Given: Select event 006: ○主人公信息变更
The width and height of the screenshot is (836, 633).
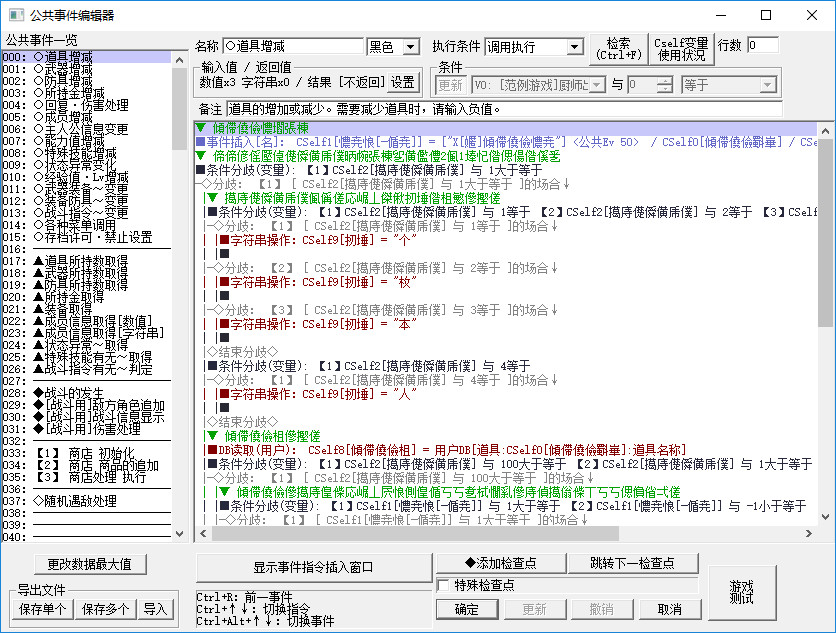Looking at the screenshot, I should (86, 129).
